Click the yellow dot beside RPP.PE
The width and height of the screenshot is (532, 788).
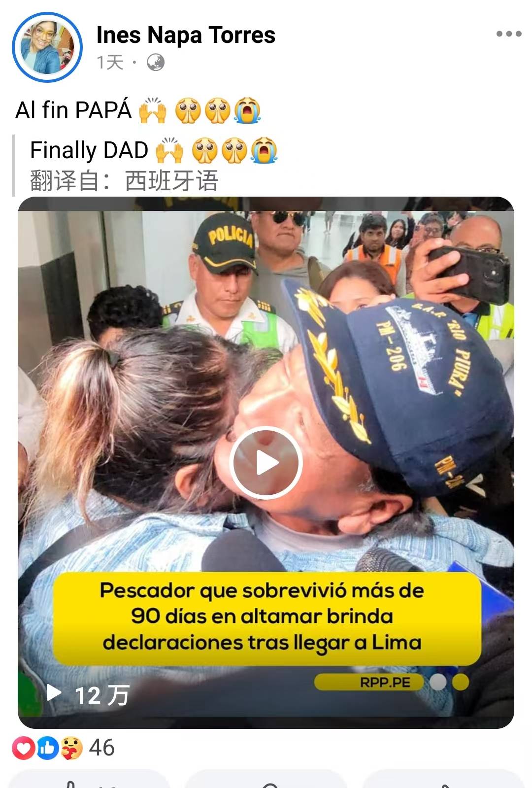tap(461, 683)
